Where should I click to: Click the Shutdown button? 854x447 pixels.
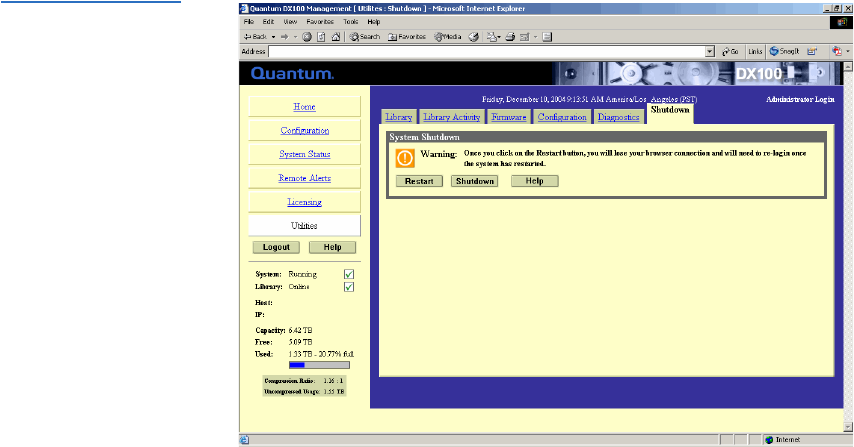pyautogui.click(x=475, y=181)
